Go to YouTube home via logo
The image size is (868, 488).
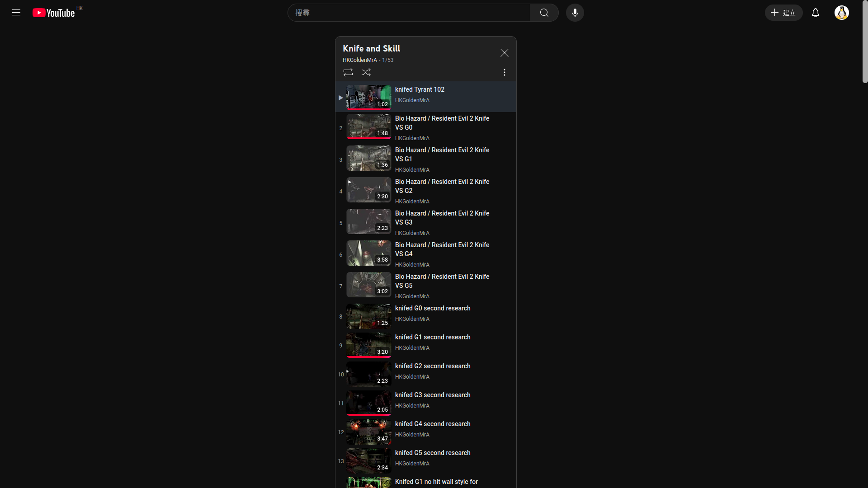tap(53, 13)
